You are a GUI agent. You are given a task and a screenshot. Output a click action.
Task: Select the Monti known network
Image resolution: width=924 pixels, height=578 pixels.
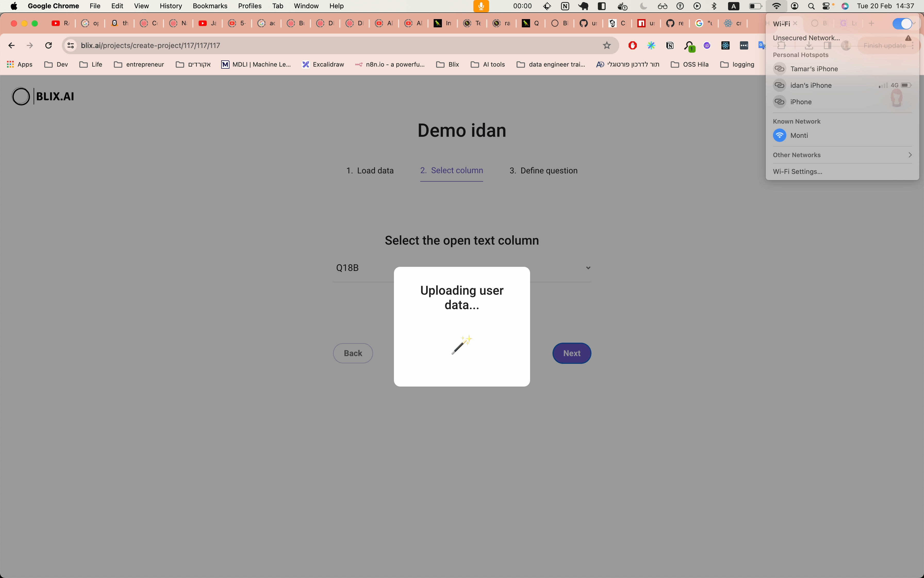842,135
